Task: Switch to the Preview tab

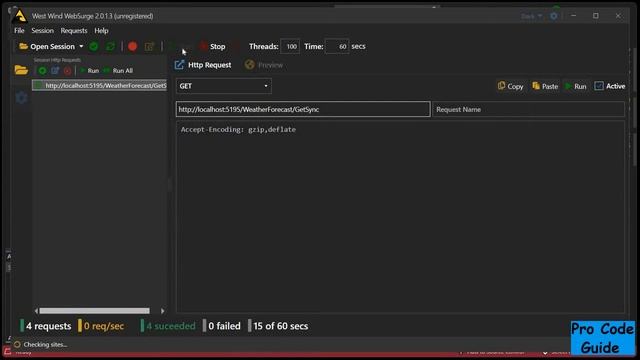Action: pos(264,65)
